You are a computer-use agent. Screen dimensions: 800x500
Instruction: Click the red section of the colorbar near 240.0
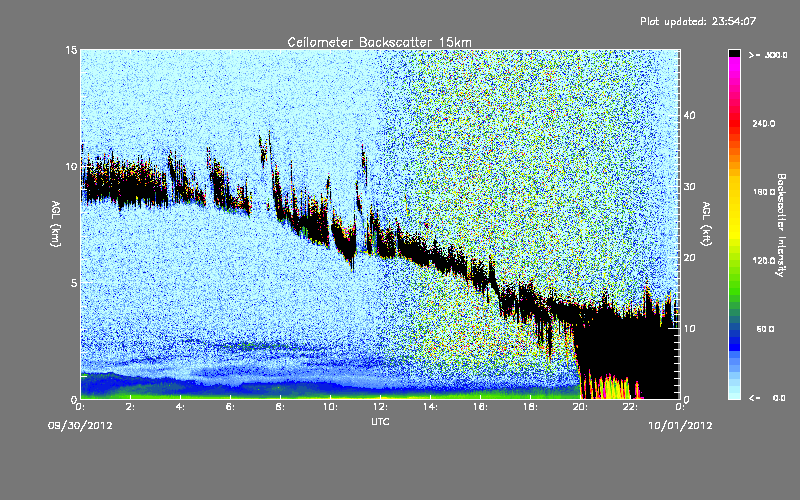(x=734, y=122)
